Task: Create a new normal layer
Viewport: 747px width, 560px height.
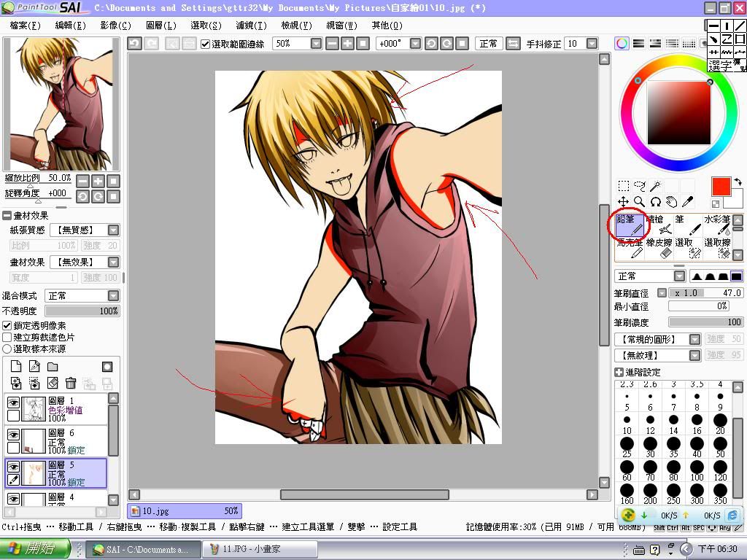Action: pos(16,366)
